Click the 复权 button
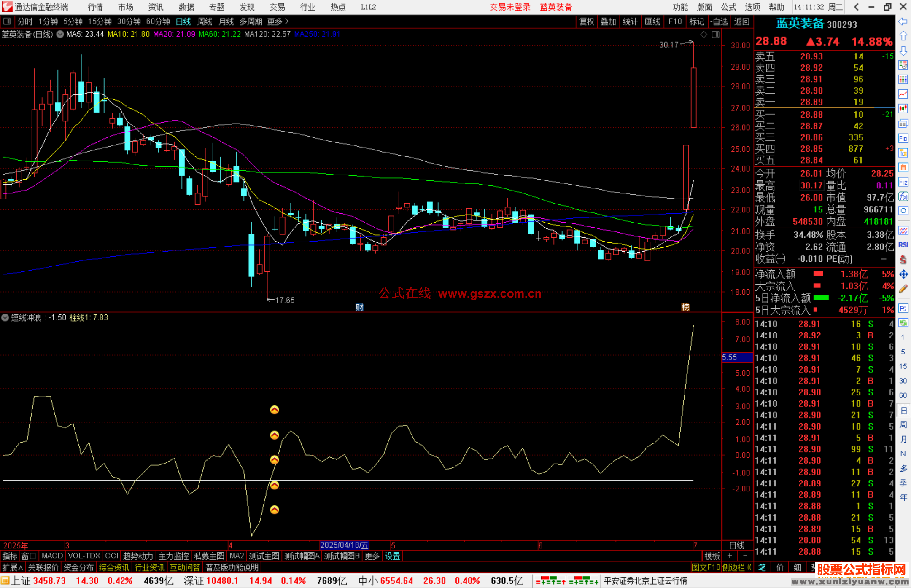The image size is (911, 588). pyautogui.click(x=586, y=21)
